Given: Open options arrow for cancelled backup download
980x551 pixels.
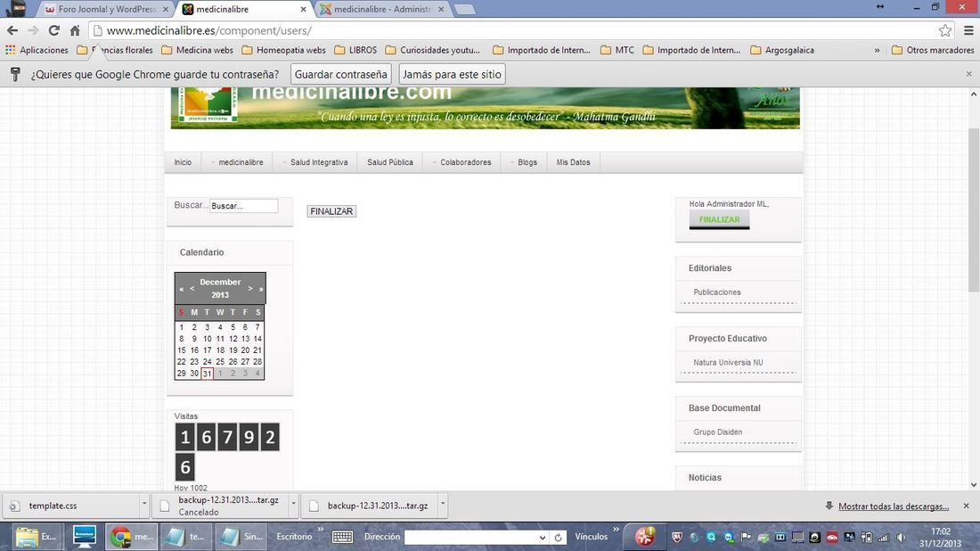Looking at the screenshot, I should point(293,504).
